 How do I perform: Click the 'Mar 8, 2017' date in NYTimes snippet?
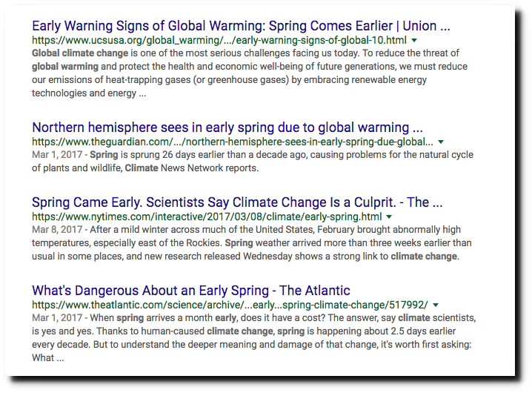tap(57, 230)
